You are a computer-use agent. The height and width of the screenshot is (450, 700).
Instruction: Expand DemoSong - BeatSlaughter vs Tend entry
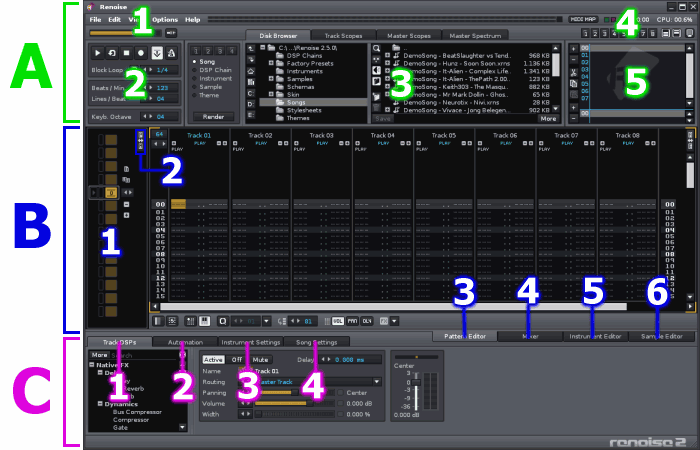click(388, 56)
